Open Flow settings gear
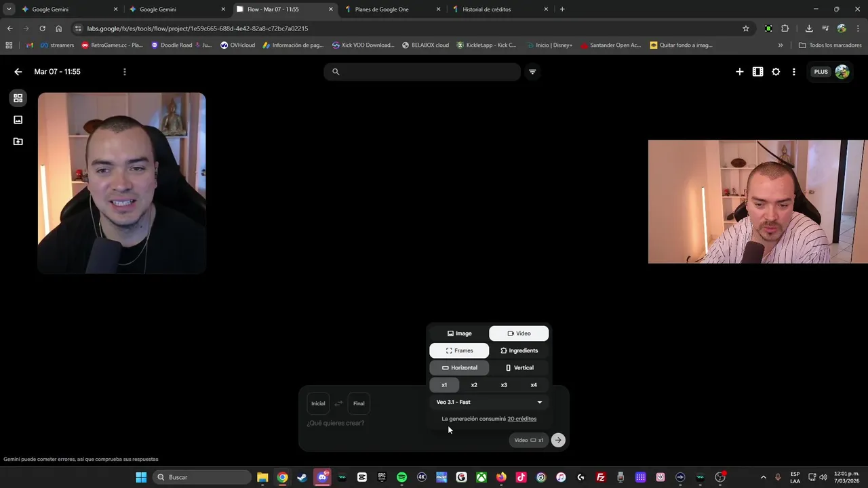 click(776, 72)
